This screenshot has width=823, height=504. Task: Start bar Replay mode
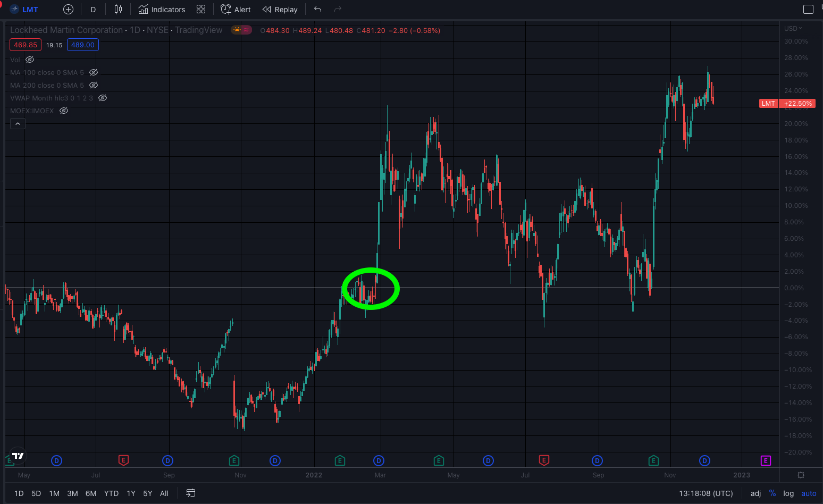coord(280,10)
